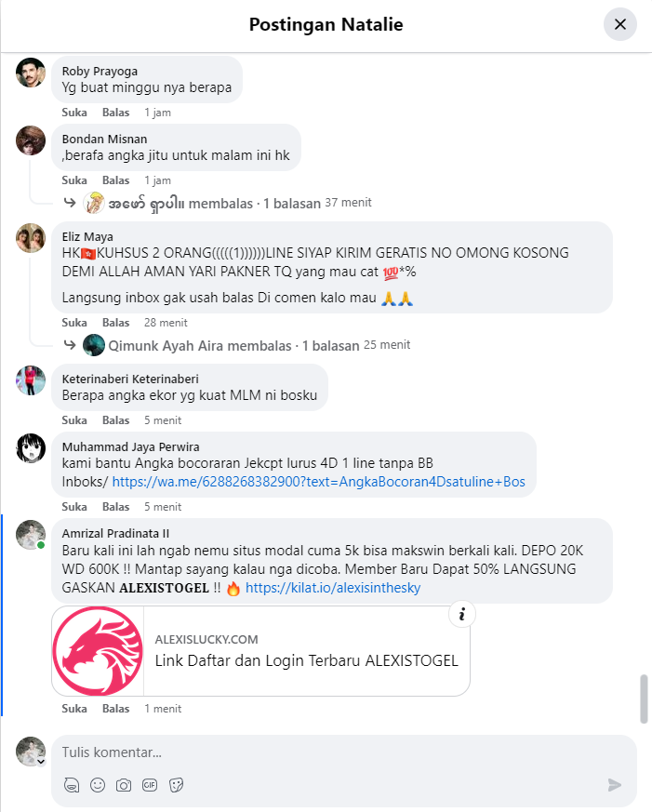The height and width of the screenshot is (812, 652).
Task: Click the ALEXISTOGEL dragon logo thumbnail
Action: (98, 651)
